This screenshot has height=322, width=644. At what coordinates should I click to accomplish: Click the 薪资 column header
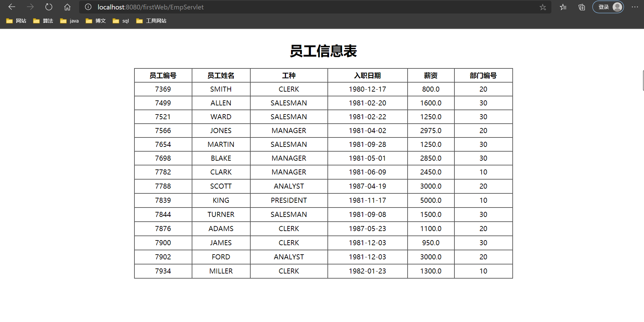pos(431,75)
